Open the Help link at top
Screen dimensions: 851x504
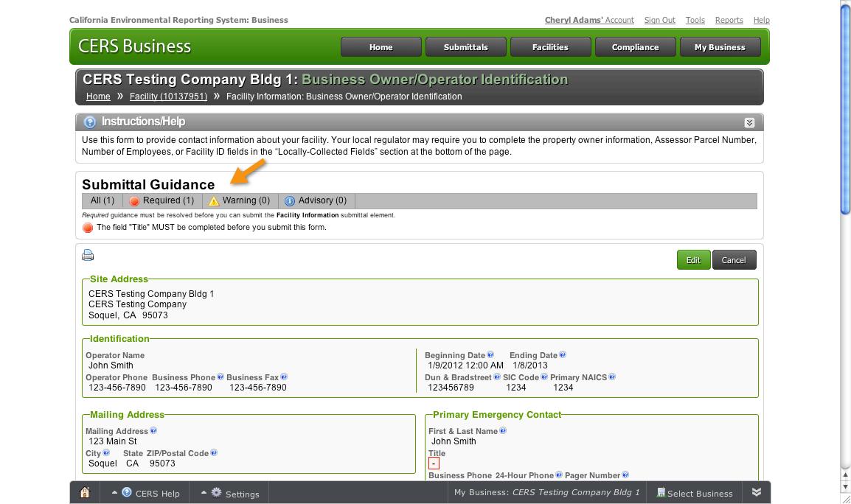tap(762, 20)
